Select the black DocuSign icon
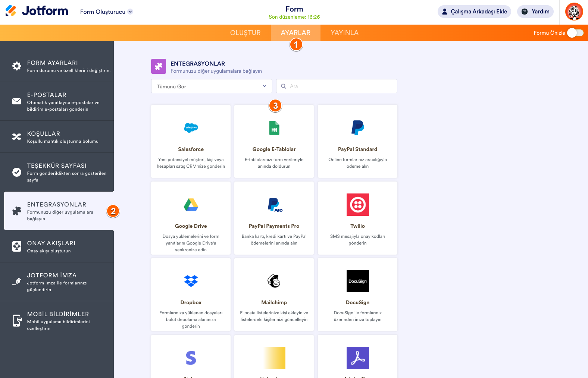This screenshot has width=588, height=378. 358,281
